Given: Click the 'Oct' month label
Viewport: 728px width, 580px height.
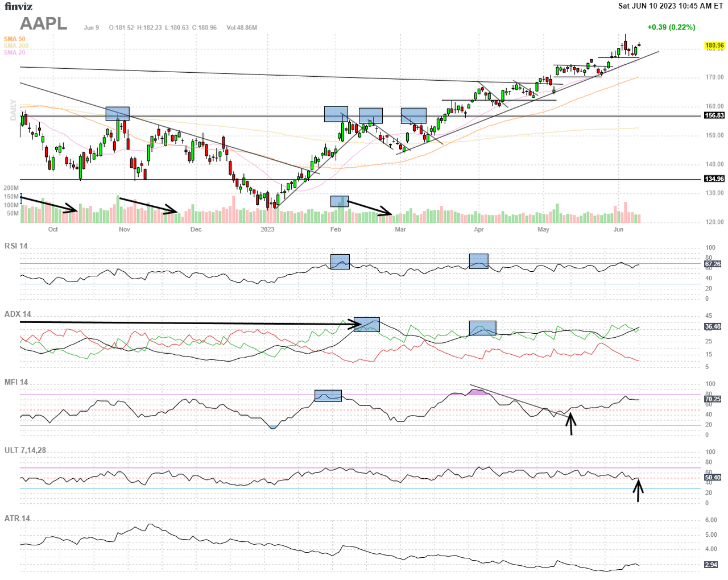Looking at the screenshot, I should 53,230.
